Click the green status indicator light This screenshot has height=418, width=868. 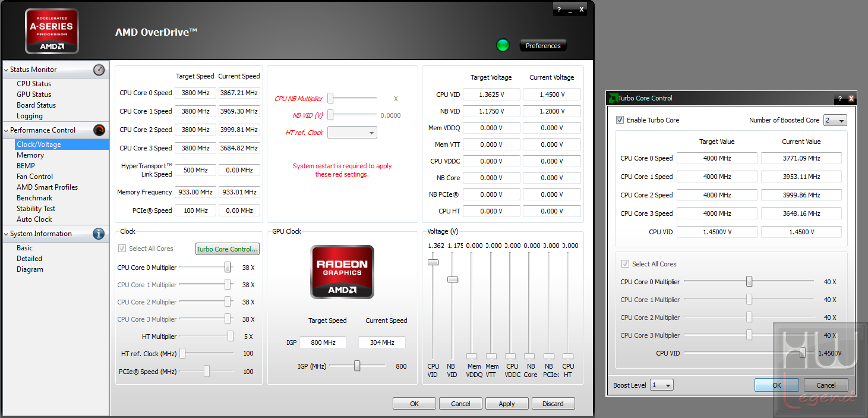[503, 45]
